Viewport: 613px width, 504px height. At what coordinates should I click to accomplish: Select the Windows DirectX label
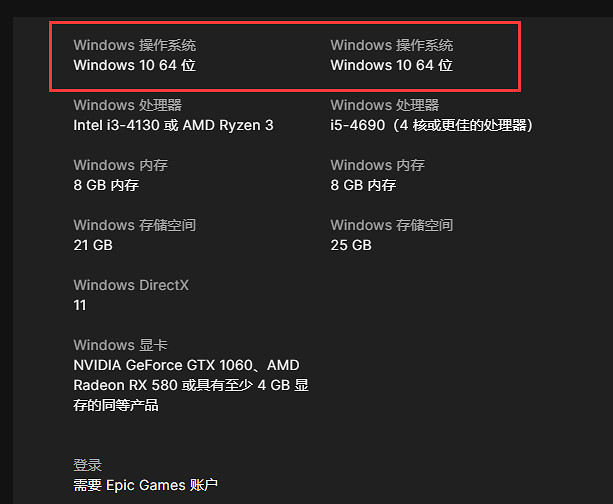click(131, 285)
